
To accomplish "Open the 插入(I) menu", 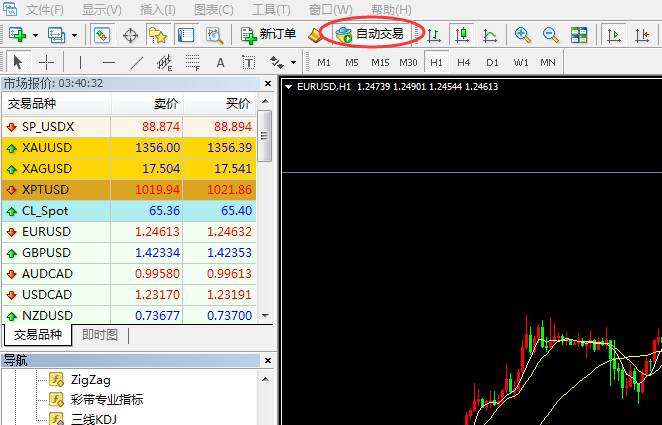I will point(157,10).
